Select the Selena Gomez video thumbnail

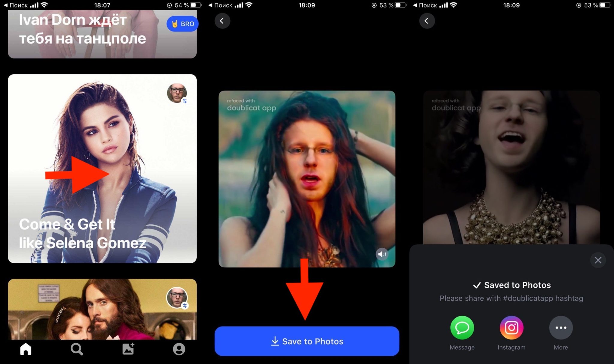(x=102, y=169)
